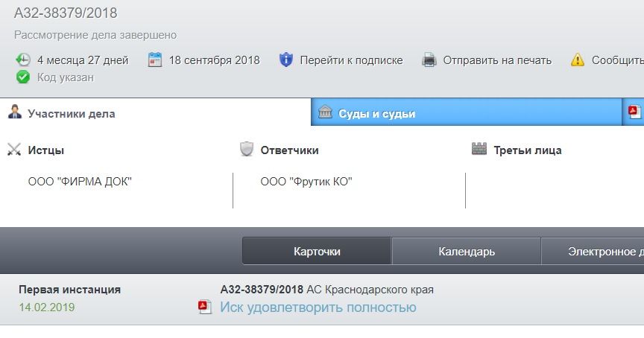644x338 pixels.
Task: Click defendant ООО "Фрутик КО"
Action: tap(306, 181)
